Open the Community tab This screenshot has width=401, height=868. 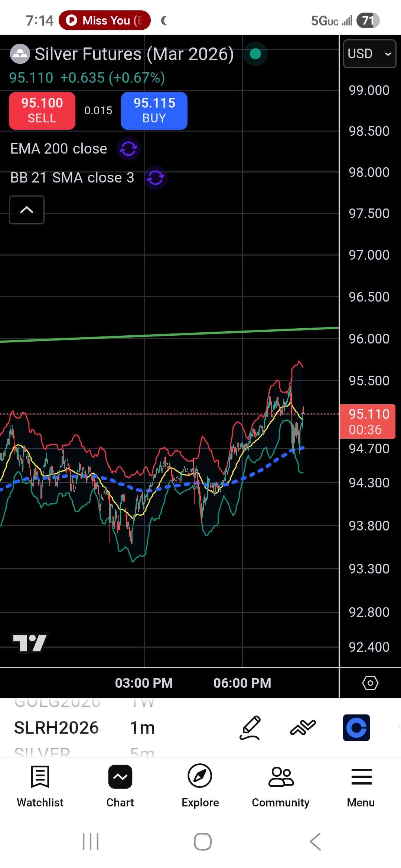(x=281, y=786)
